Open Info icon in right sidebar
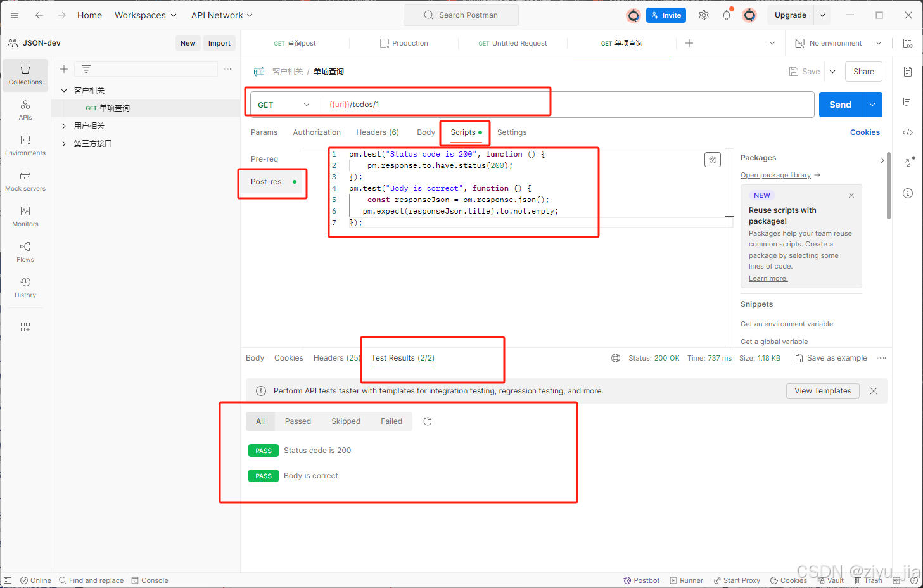The image size is (923, 588). click(x=908, y=193)
